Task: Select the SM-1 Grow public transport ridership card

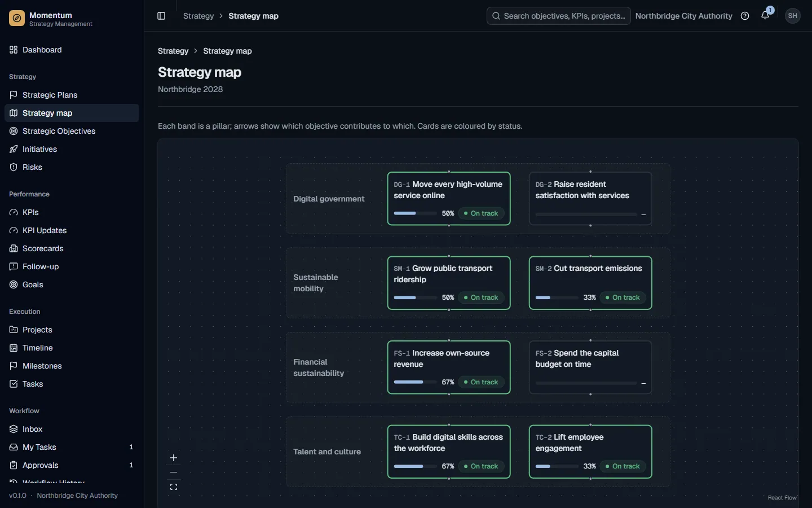Action: [449, 283]
